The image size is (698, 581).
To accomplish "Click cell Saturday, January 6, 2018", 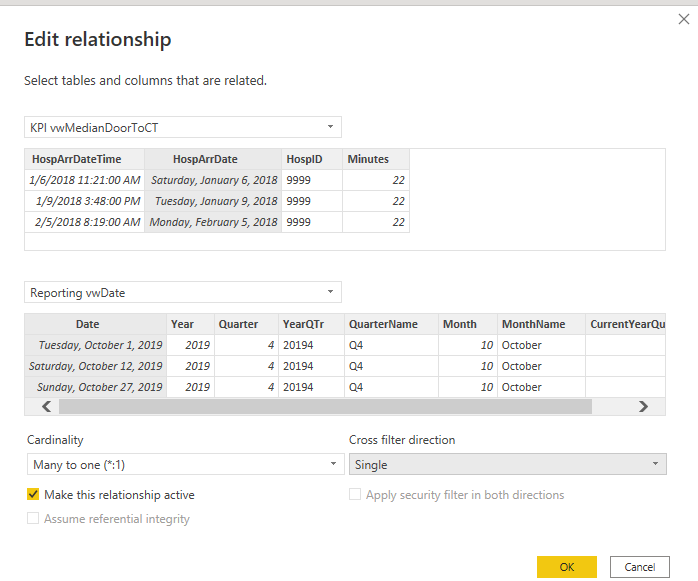I will [x=213, y=180].
